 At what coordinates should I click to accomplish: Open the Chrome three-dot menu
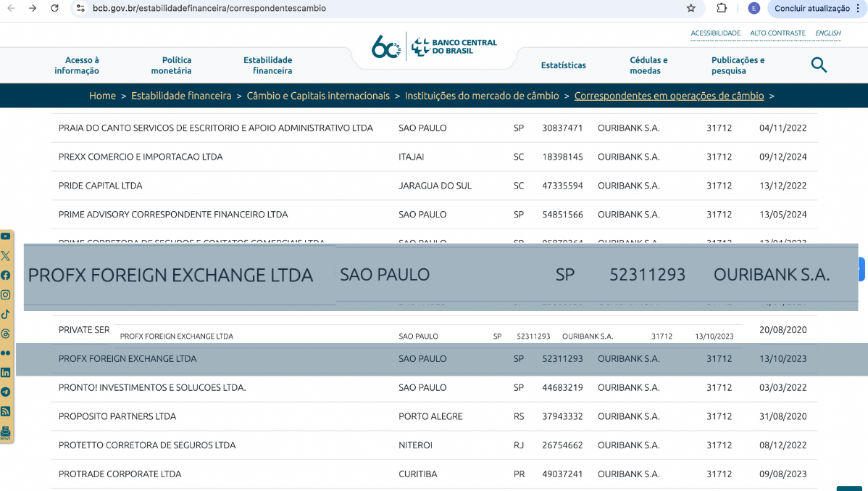pyautogui.click(x=858, y=8)
